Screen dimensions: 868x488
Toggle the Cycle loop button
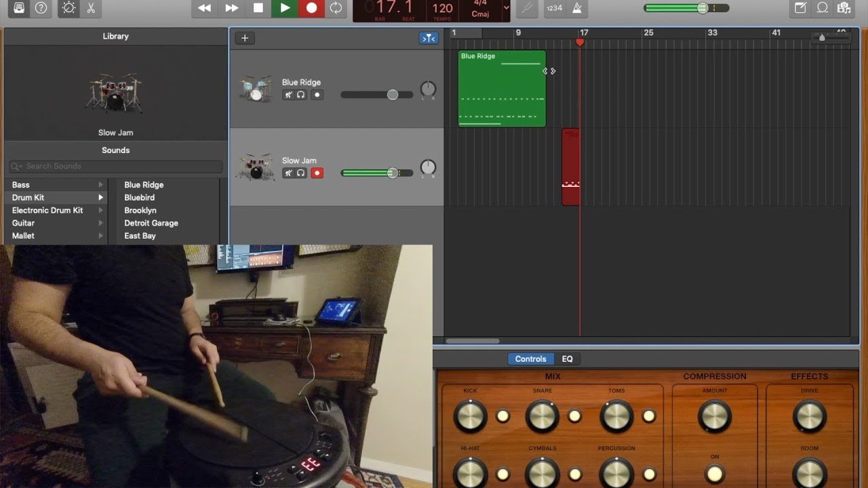336,8
